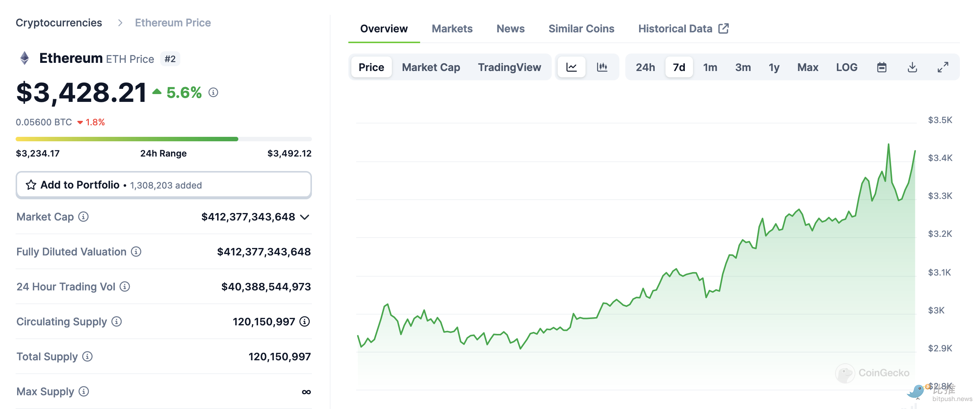Open the Similar Coins tab

click(x=581, y=29)
